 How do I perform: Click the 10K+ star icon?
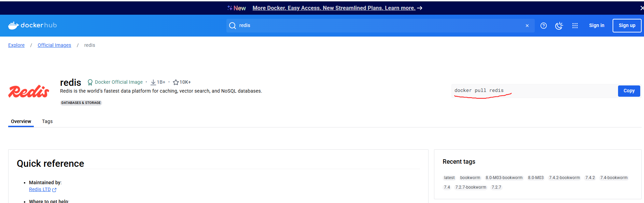[x=176, y=82]
